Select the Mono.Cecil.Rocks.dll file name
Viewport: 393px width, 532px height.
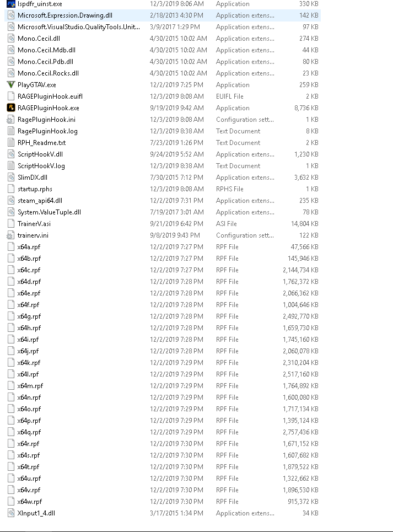coord(48,73)
